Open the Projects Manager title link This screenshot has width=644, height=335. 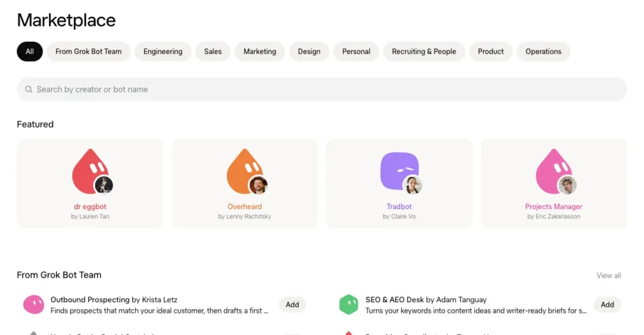point(553,207)
